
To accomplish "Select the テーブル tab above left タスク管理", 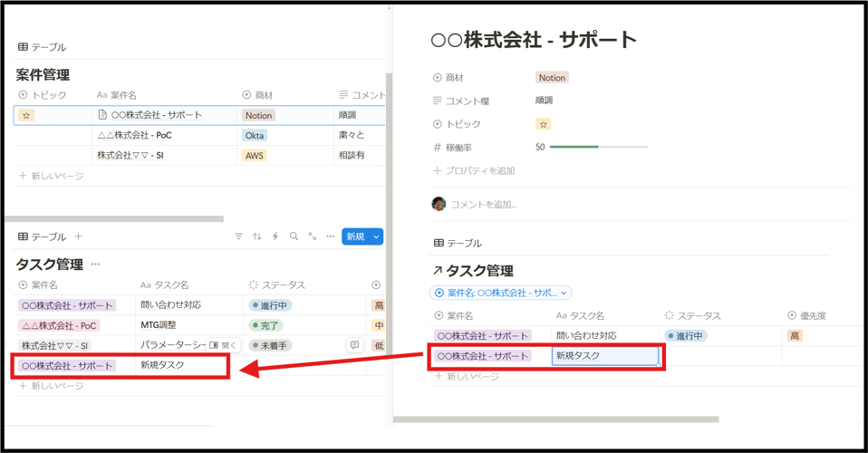I will (42, 236).
